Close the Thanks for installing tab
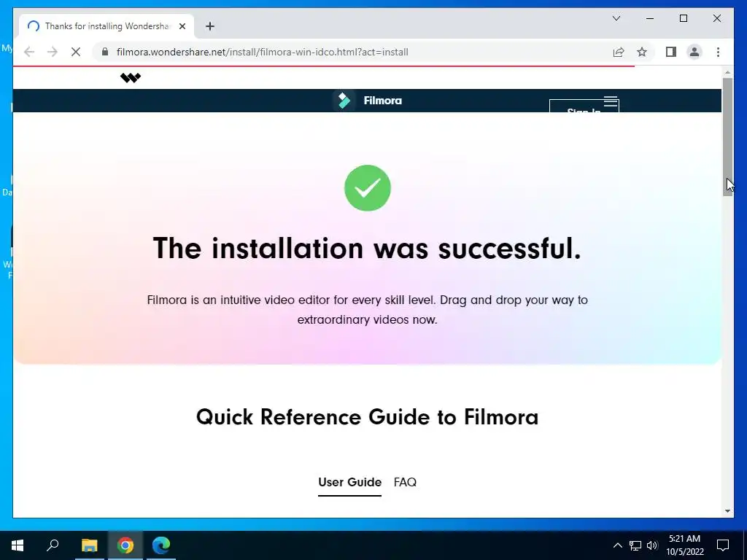The height and width of the screenshot is (560, 747). click(x=182, y=26)
